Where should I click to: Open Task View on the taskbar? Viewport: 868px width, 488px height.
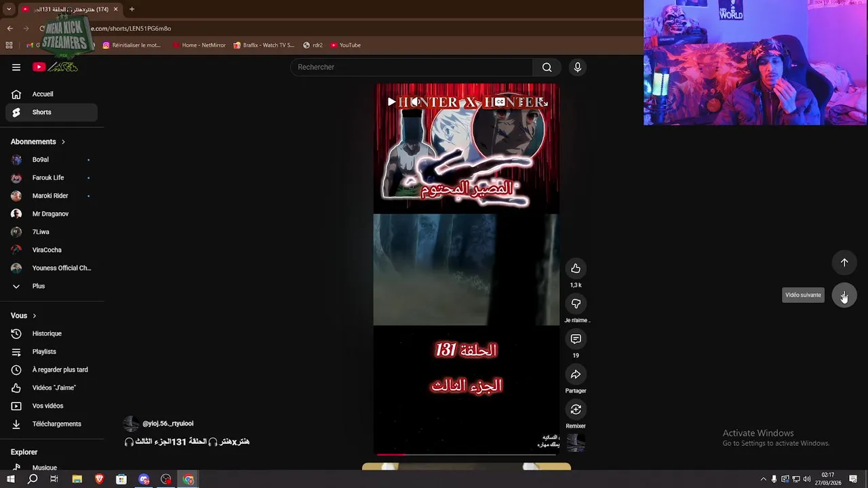click(x=54, y=479)
